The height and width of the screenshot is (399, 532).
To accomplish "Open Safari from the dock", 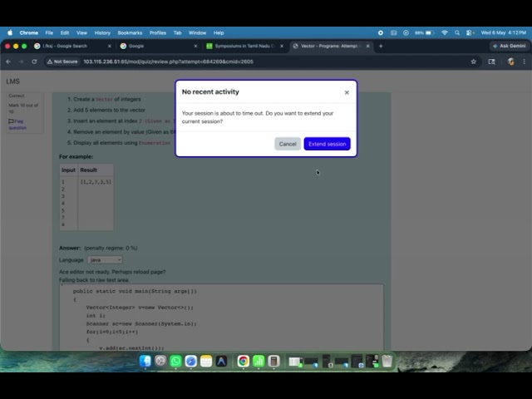I will tap(191, 361).
